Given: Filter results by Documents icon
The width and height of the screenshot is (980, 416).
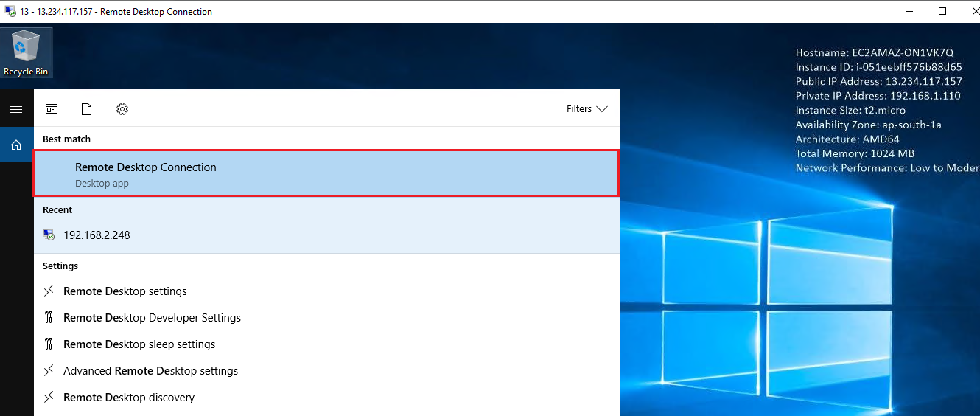Looking at the screenshot, I should pos(87,109).
